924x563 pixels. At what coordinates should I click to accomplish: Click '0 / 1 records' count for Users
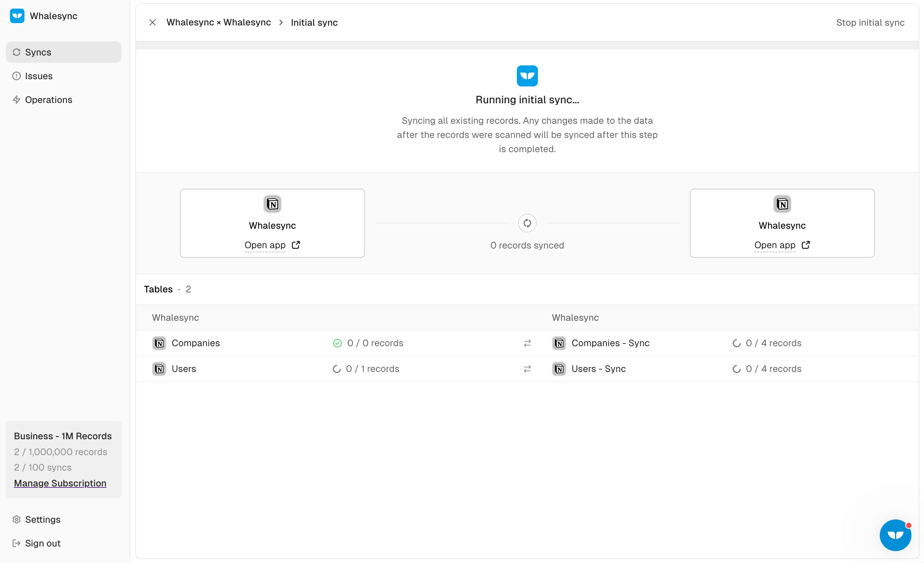(x=373, y=369)
